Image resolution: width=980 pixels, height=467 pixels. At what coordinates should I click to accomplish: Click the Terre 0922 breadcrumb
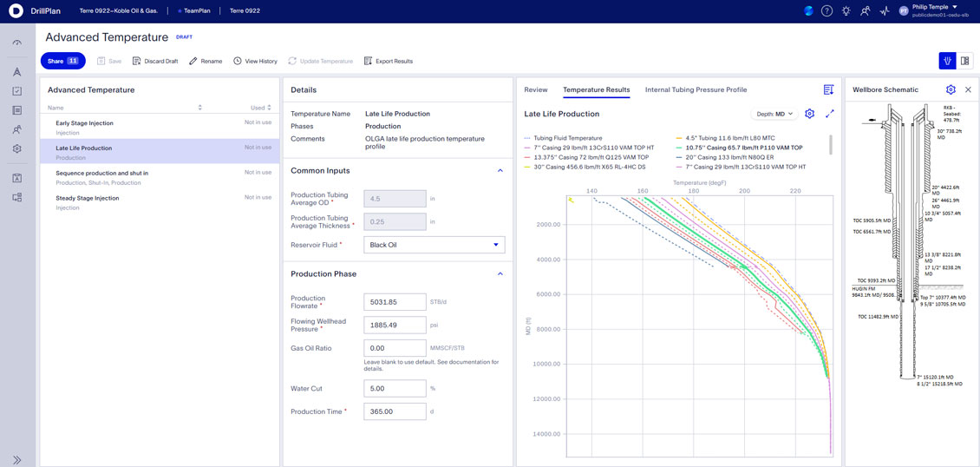(x=245, y=11)
